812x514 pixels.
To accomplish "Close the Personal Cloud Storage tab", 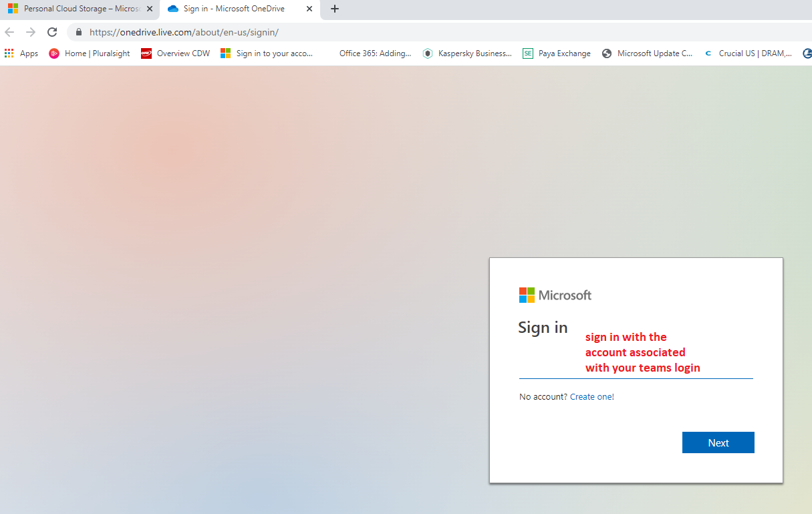I will point(150,9).
